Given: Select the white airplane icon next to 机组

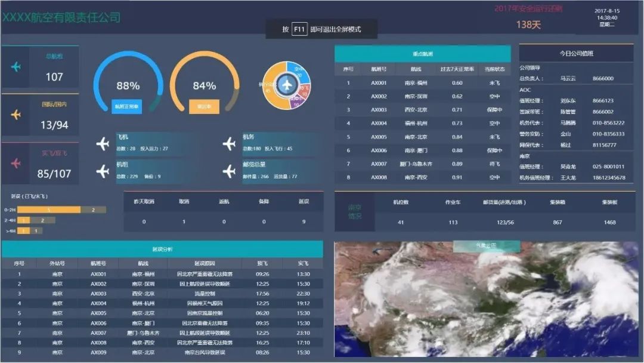Looking at the screenshot, I should 103,171.
